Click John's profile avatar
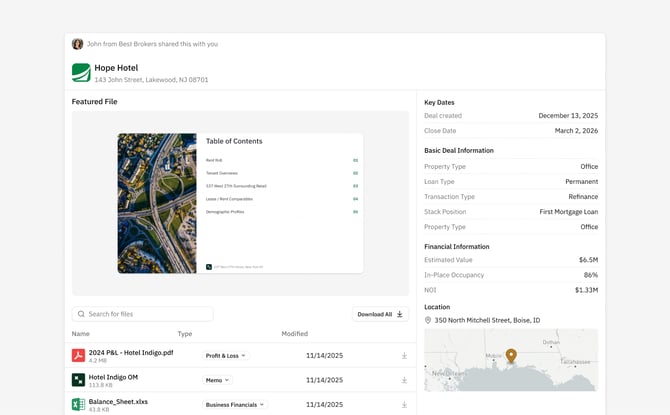 (78, 44)
